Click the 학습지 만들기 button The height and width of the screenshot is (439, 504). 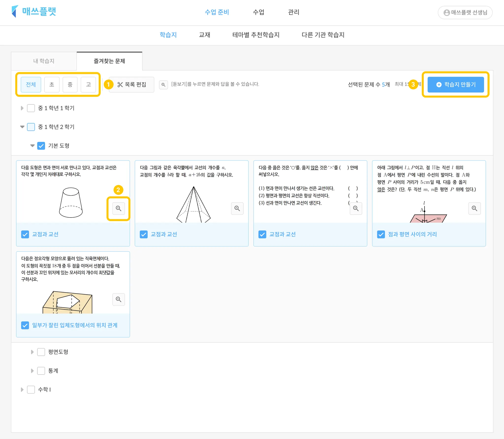point(456,84)
